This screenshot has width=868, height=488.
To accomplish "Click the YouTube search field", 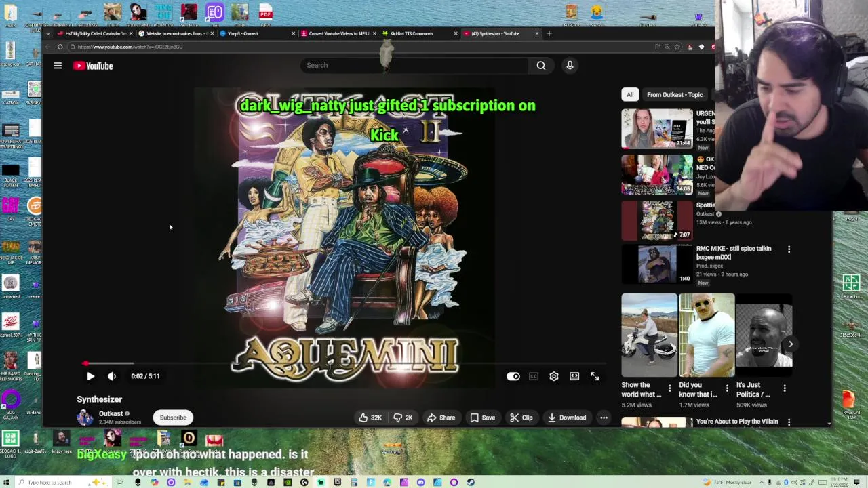I will (414, 65).
